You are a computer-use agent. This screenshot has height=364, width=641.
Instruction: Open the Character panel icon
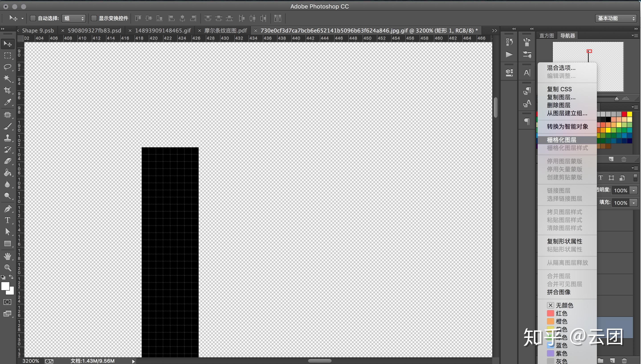[x=527, y=73]
